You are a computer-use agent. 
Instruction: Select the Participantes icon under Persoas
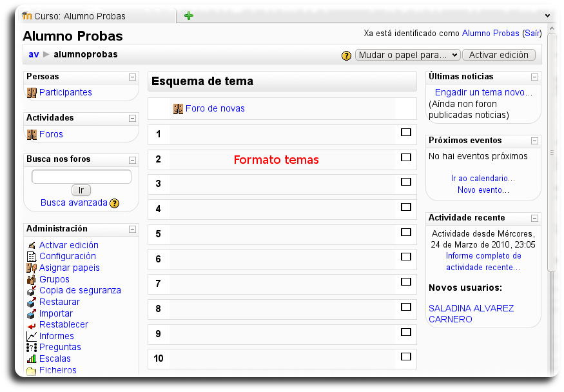click(x=32, y=93)
